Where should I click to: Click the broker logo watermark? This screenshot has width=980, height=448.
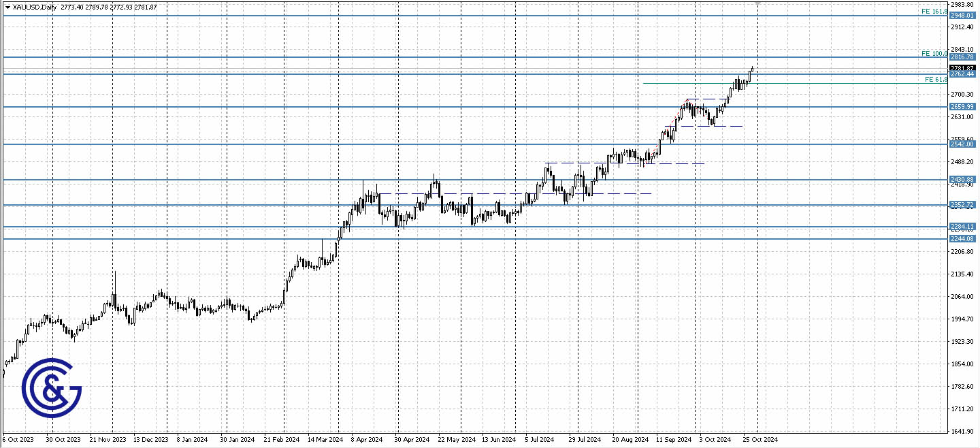click(54, 388)
